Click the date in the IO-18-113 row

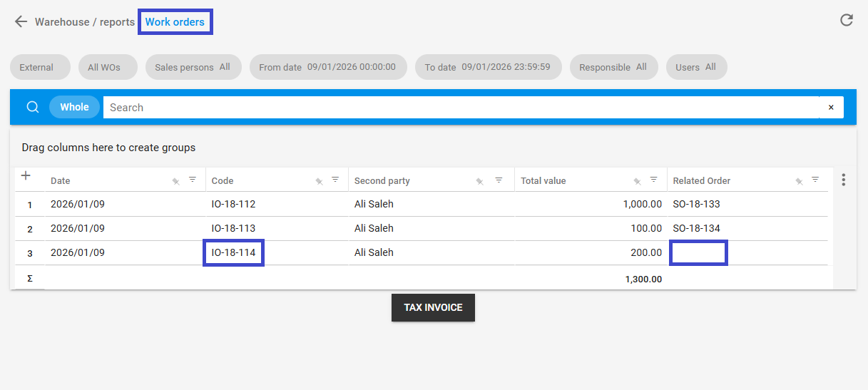(78, 228)
